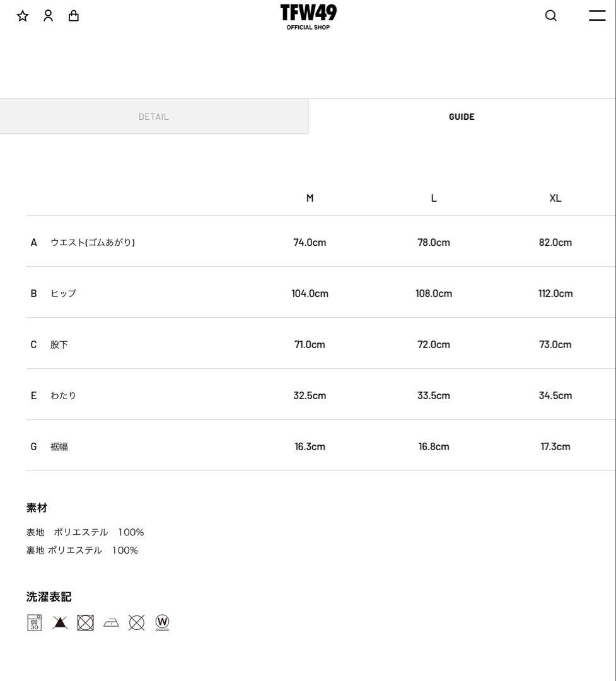The width and height of the screenshot is (616, 681).
Task: Click the 洗濯表記 section heading
Action: pyautogui.click(x=49, y=597)
